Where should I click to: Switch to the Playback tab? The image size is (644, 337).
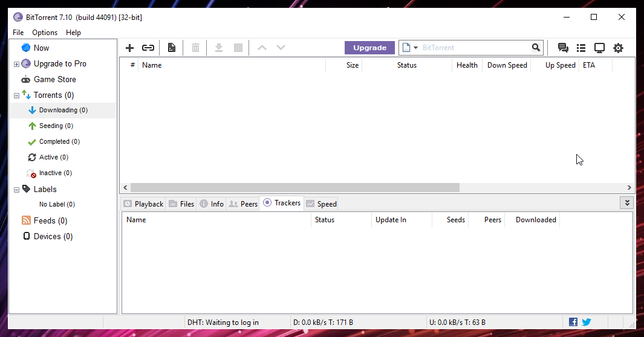tap(144, 204)
